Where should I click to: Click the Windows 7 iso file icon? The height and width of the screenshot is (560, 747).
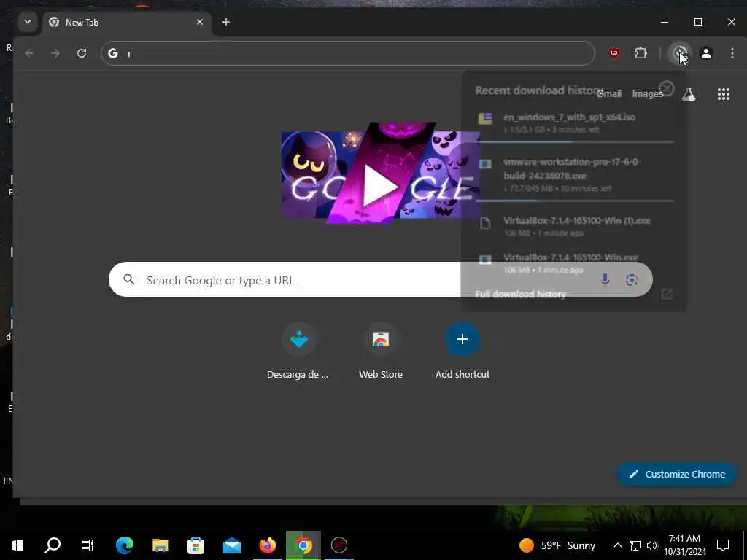[x=485, y=119]
